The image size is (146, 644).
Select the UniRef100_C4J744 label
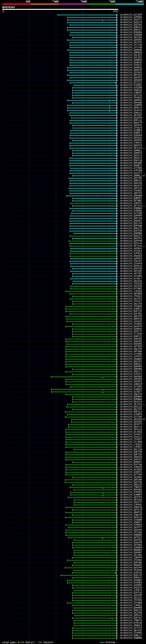[x=131, y=45]
